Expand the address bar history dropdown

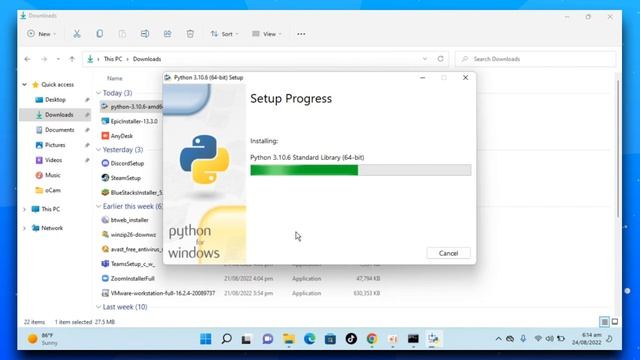click(424, 59)
